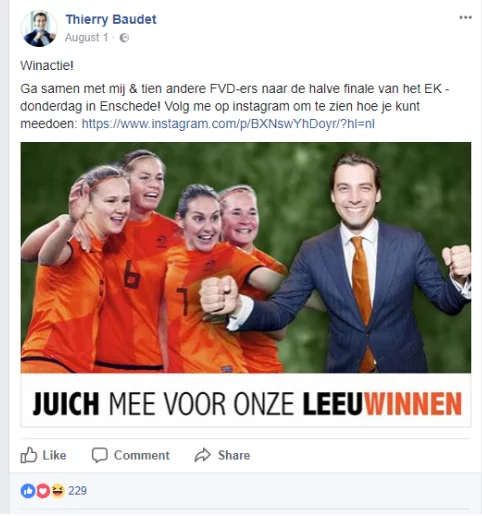482x516 pixels.
Task: Click the JUICH MEE VOOR ONZE LEEUWINNEN banner
Action: tap(246, 400)
